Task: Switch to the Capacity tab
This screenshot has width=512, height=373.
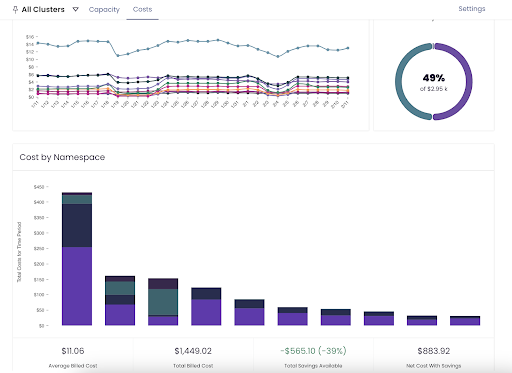Action: [104, 9]
